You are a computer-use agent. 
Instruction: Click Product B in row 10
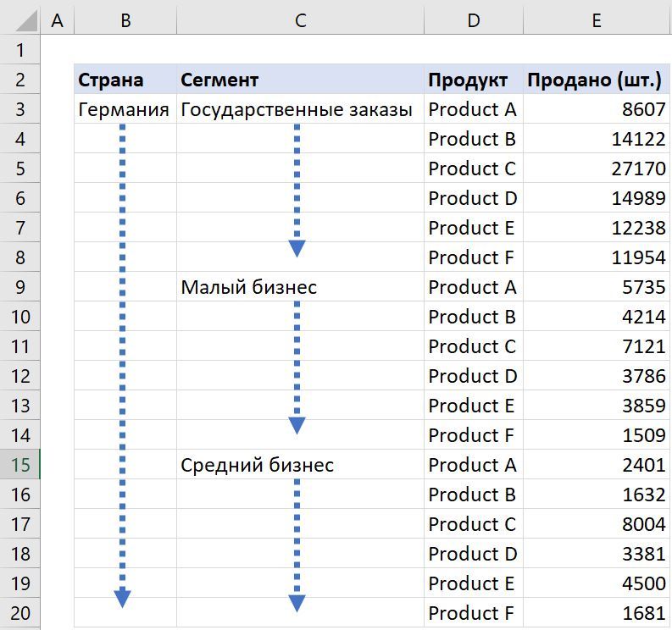(474, 317)
